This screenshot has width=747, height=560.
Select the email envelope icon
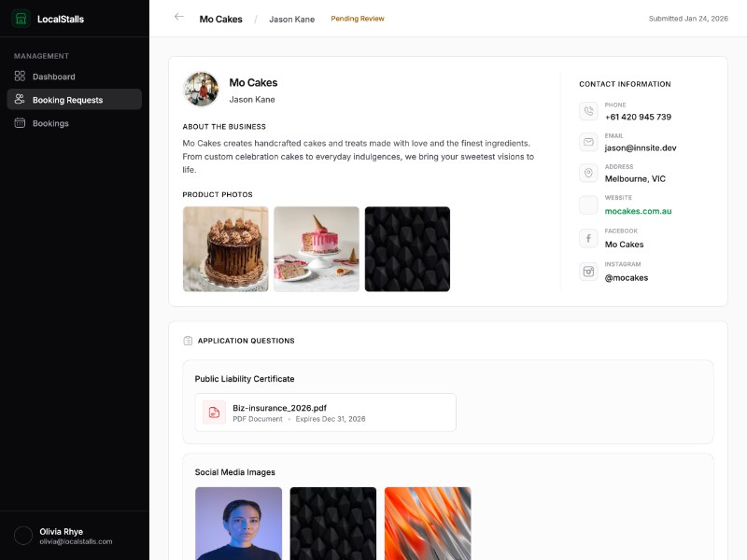588,142
